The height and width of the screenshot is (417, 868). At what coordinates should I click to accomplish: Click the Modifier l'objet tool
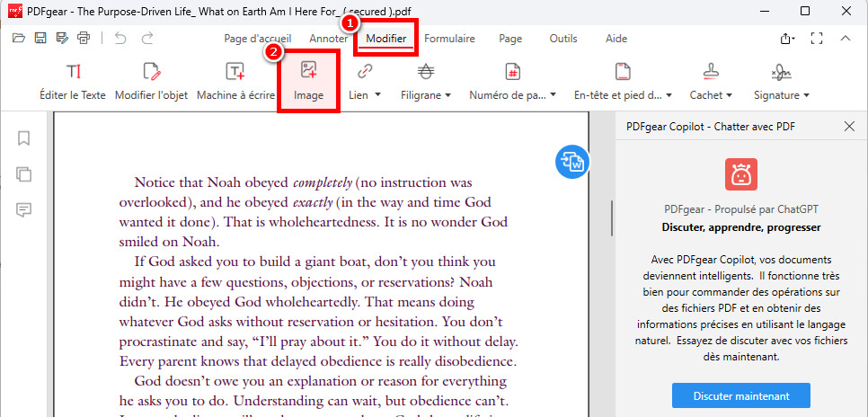coord(151,81)
